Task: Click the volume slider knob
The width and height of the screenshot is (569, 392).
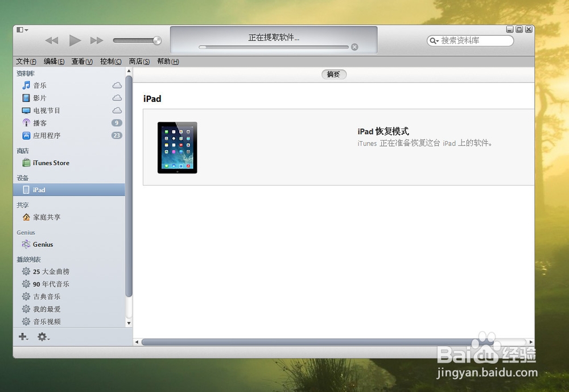Action: coord(157,40)
